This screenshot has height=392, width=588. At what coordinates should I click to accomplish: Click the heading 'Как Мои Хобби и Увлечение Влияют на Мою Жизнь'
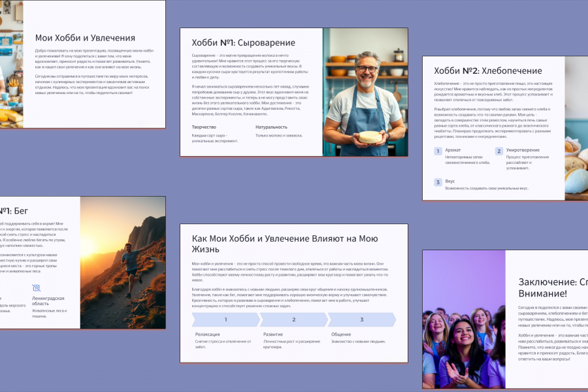[x=285, y=244]
